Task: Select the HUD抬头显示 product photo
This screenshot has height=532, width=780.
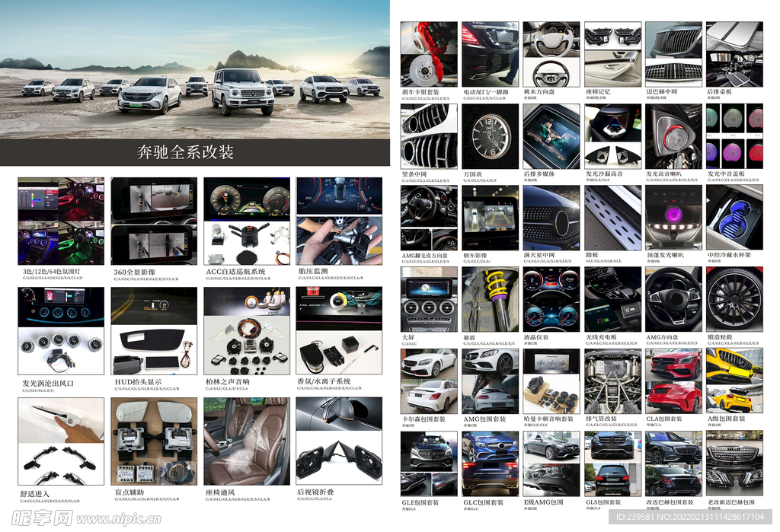Action: pyautogui.click(x=154, y=330)
